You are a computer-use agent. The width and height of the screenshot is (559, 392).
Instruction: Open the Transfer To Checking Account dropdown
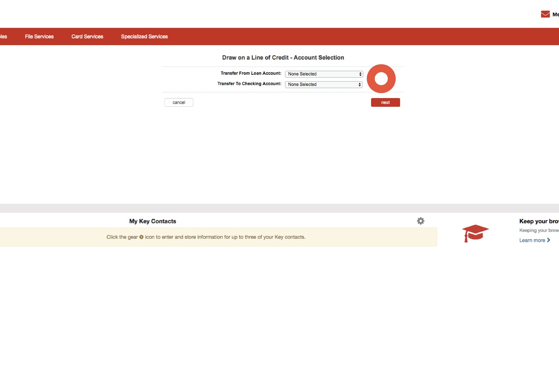[323, 84]
